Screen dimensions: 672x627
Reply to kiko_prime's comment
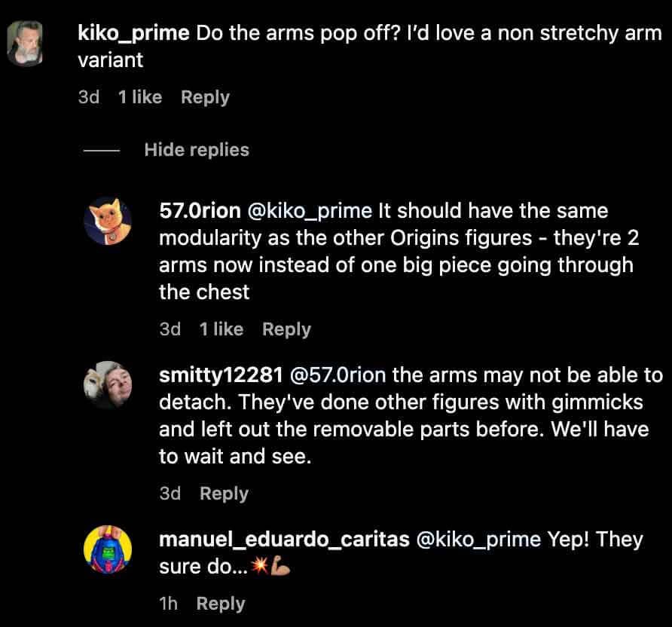click(204, 96)
